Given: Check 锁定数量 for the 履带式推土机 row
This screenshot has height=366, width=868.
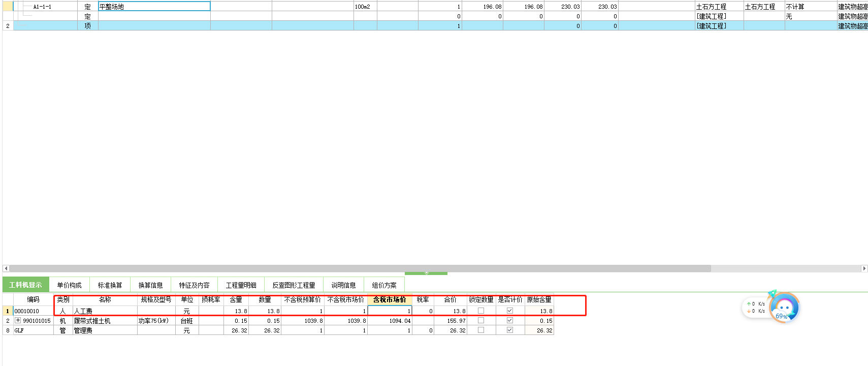Looking at the screenshot, I should tap(481, 320).
